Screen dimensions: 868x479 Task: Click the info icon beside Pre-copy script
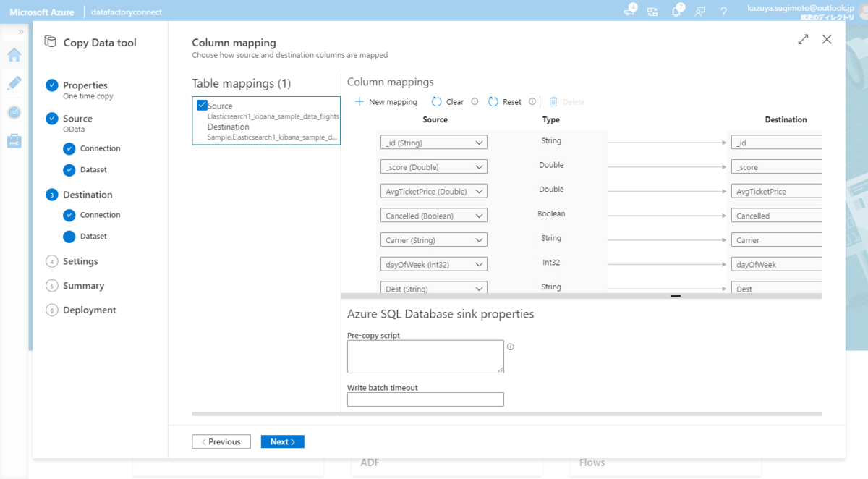pyautogui.click(x=510, y=347)
